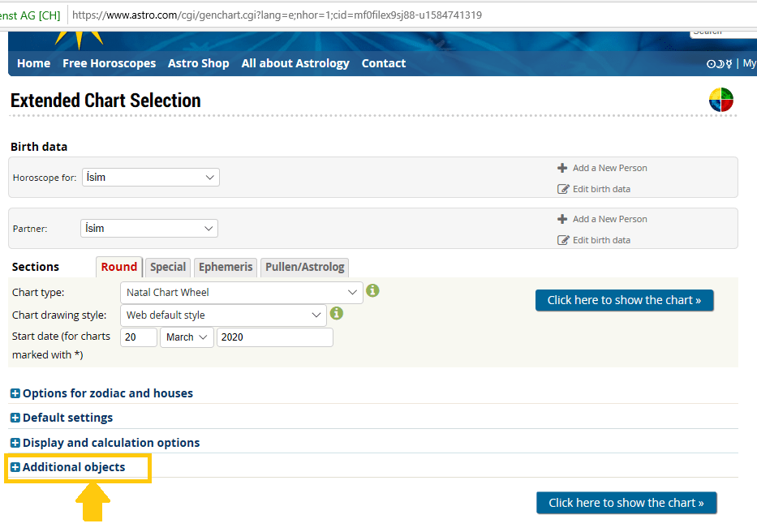Click the info icon beside Chart drawing style

[337, 313]
